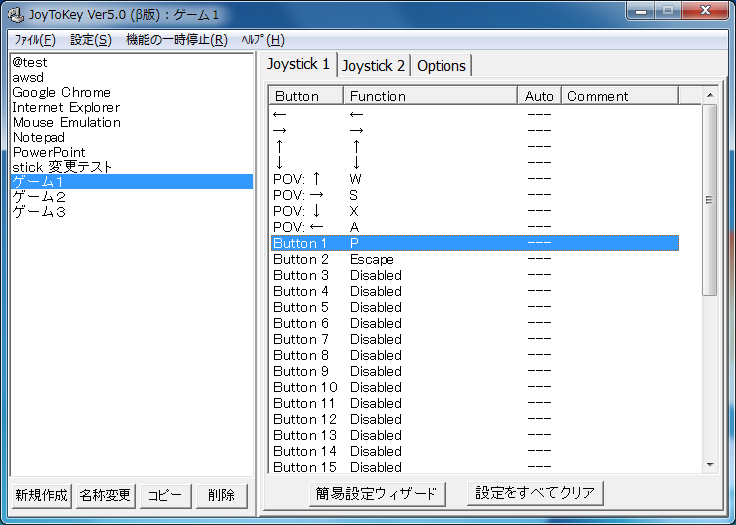The width and height of the screenshot is (736, 525).
Task: Open the ヘルプ(H) menu
Action: pos(263,40)
